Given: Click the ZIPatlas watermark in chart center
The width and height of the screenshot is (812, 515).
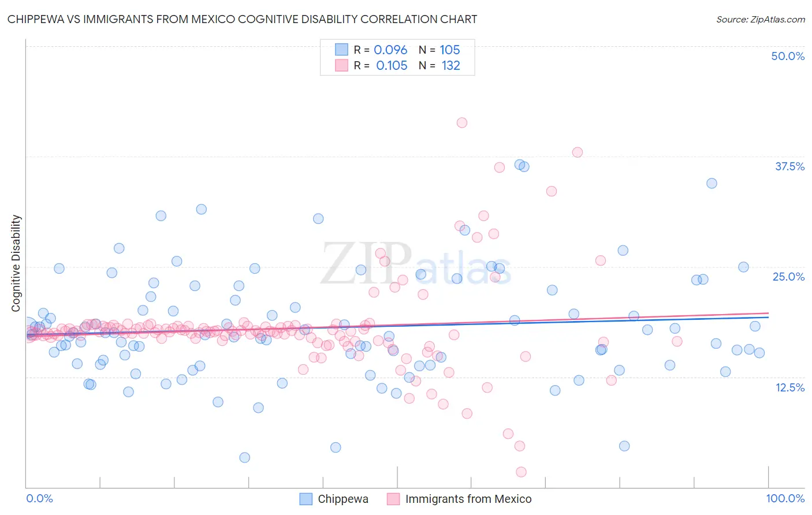Looking at the screenshot, I should point(416,265).
